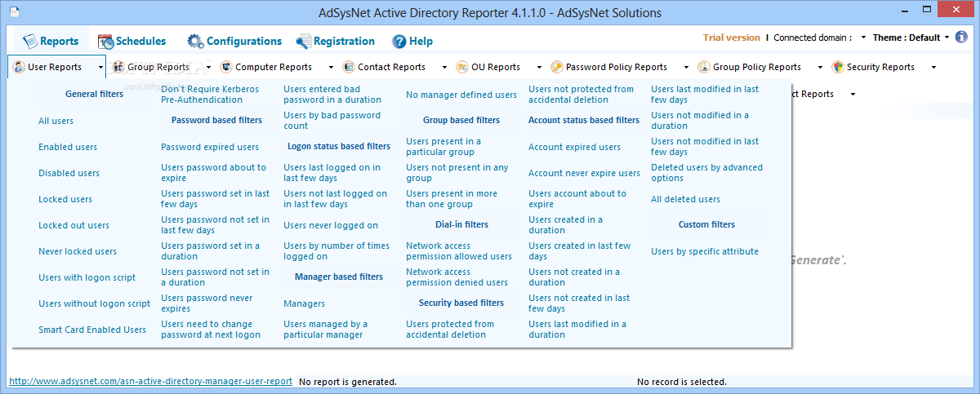980x394 pixels.
Task: Select Locked out users report
Action: [73, 225]
